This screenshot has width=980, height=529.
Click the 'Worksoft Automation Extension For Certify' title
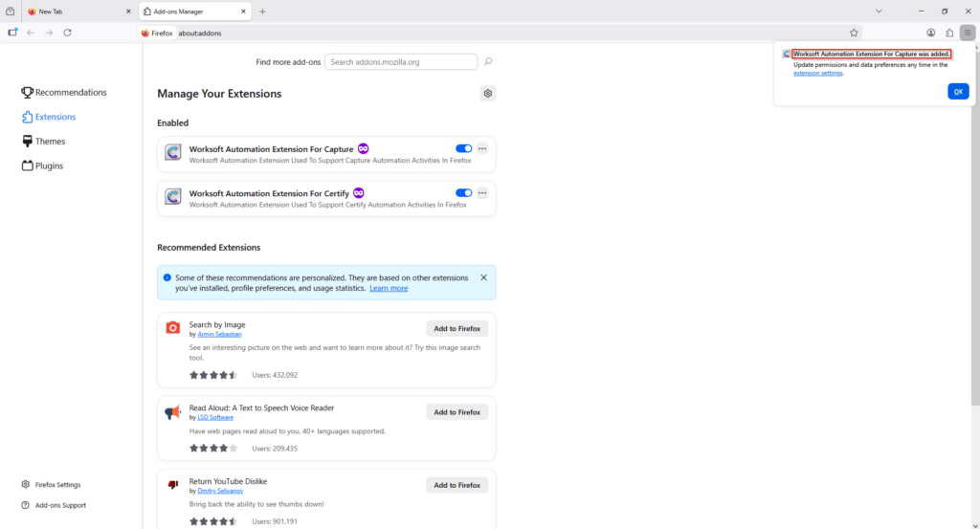(x=269, y=193)
